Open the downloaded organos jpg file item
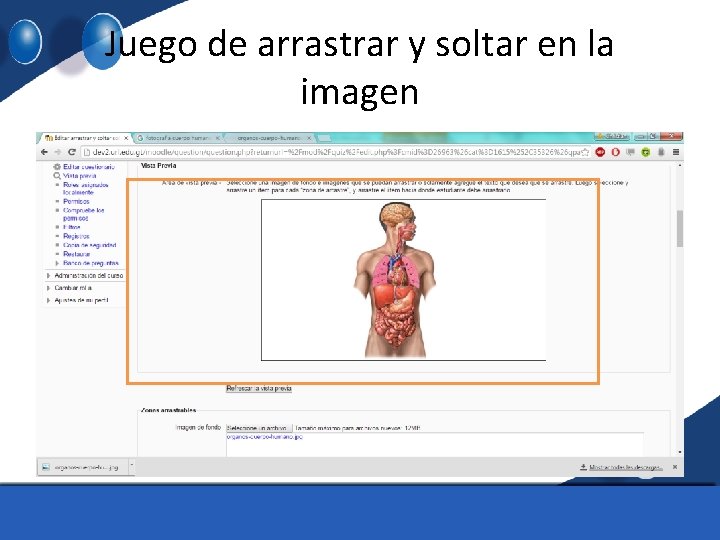Screen dimensions: 720x540 point(81,467)
